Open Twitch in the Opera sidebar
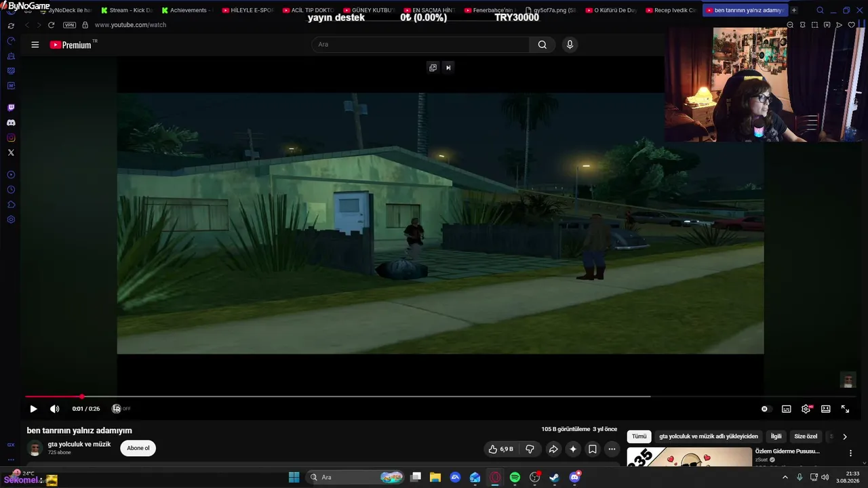The image size is (868, 488). (x=11, y=108)
